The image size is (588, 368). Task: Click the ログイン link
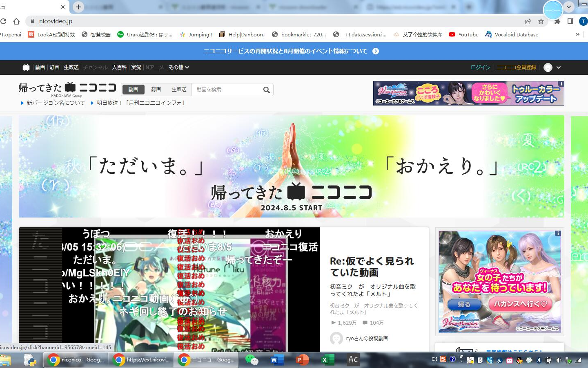point(481,67)
